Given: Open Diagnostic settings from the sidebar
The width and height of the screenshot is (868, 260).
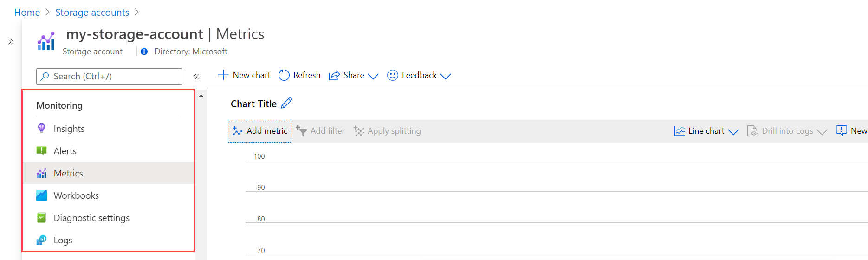Looking at the screenshot, I should (x=109, y=218).
